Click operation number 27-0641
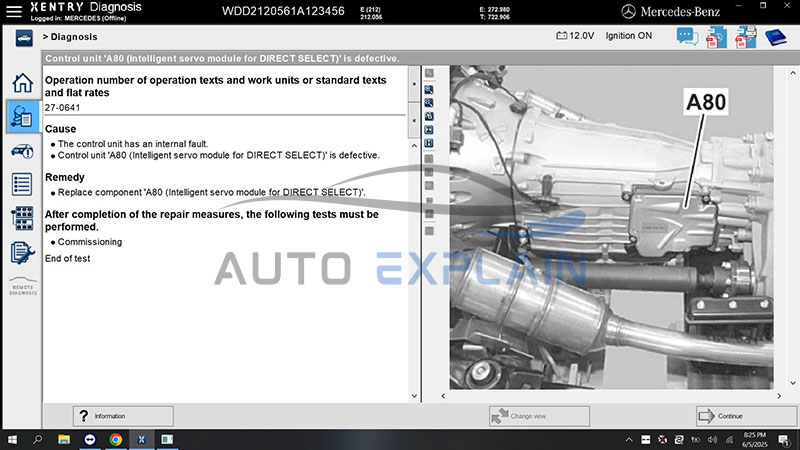800x450 pixels. point(62,108)
